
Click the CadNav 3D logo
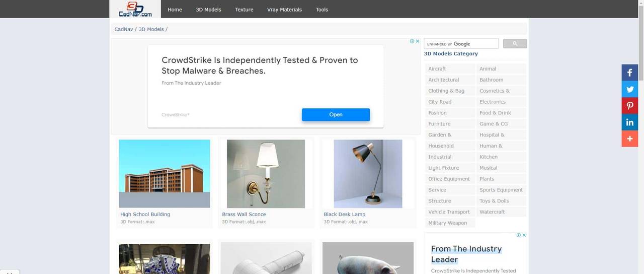click(135, 9)
